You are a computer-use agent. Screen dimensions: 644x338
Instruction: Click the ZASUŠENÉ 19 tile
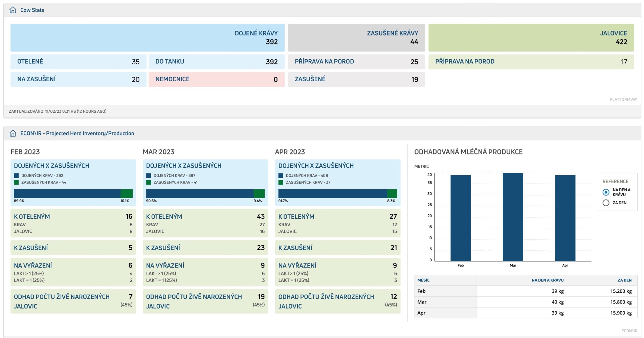356,79
